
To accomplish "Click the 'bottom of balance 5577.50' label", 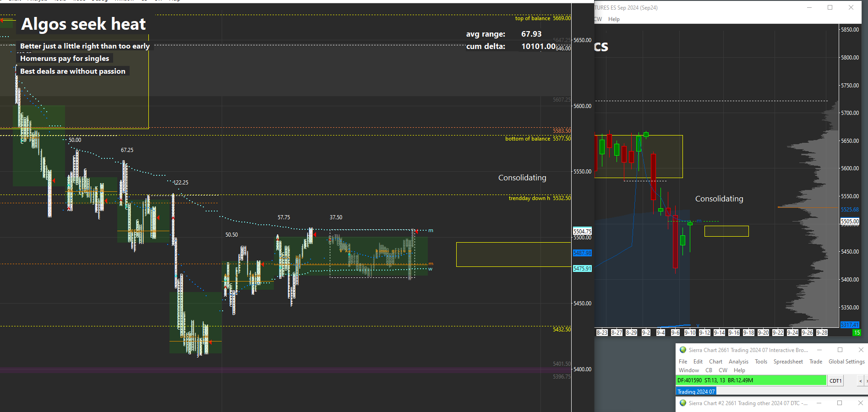I will 538,139.
